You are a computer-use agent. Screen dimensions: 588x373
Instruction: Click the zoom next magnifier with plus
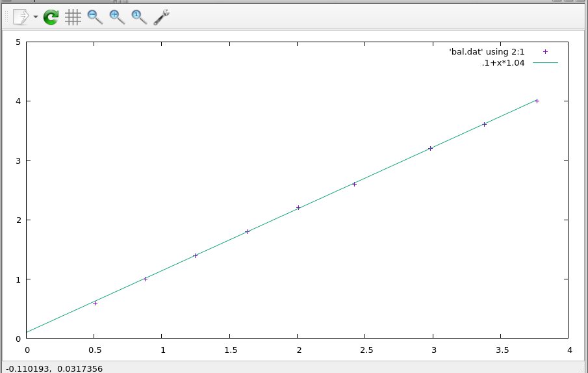pos(117,18)
